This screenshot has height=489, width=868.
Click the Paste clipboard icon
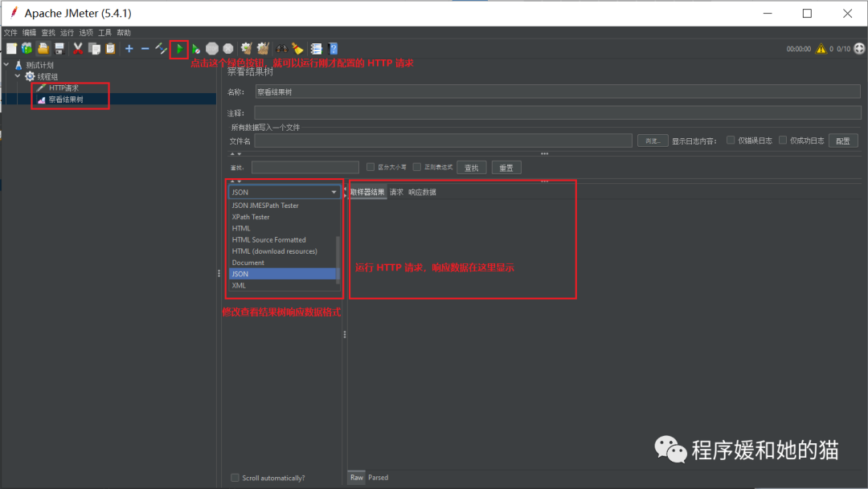(111, 49)
